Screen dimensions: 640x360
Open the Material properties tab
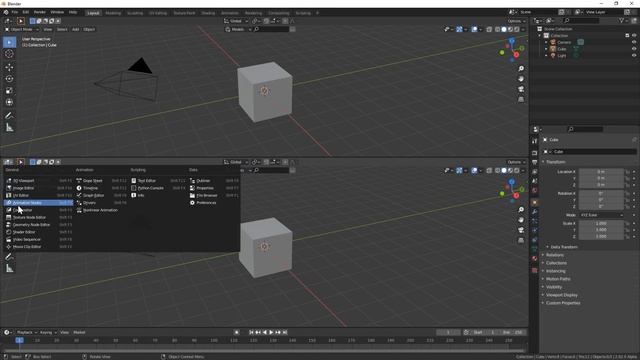535,258
